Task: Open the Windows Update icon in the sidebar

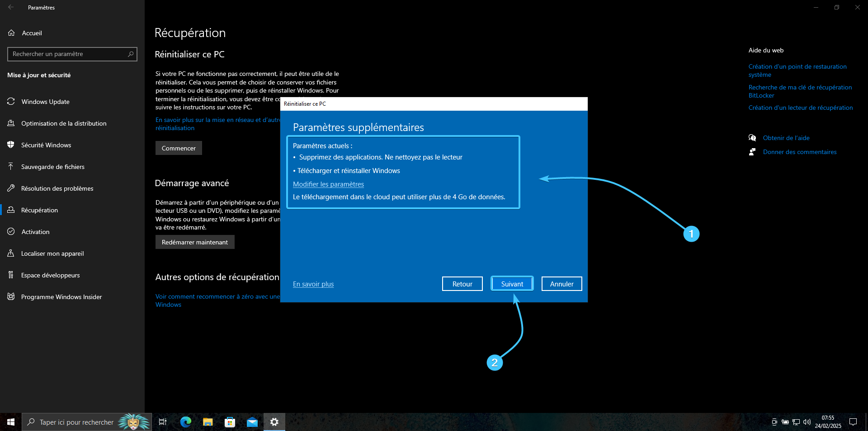Action: (11, 102)
